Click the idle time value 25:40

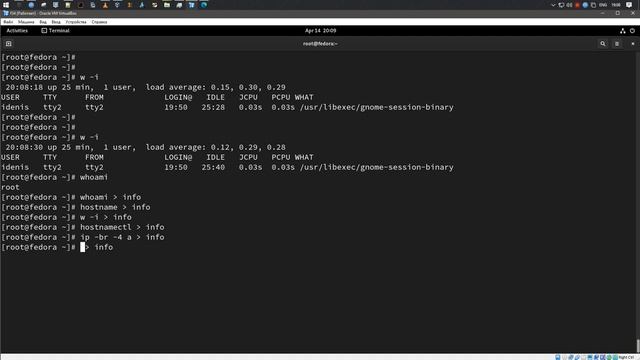[213, 167]
